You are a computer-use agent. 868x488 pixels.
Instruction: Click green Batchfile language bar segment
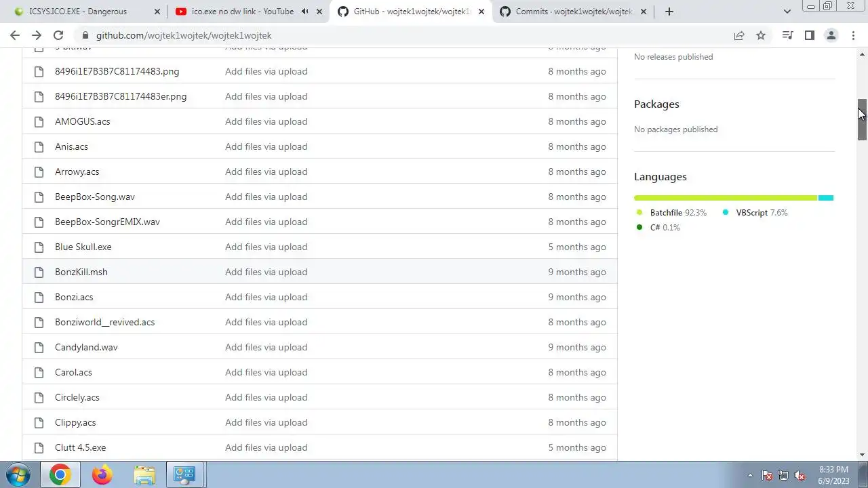click(726, 198)
